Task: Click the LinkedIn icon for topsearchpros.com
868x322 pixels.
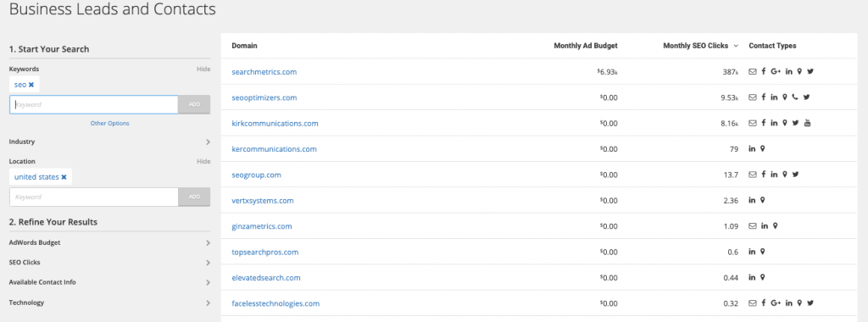Action: point(753,252)
